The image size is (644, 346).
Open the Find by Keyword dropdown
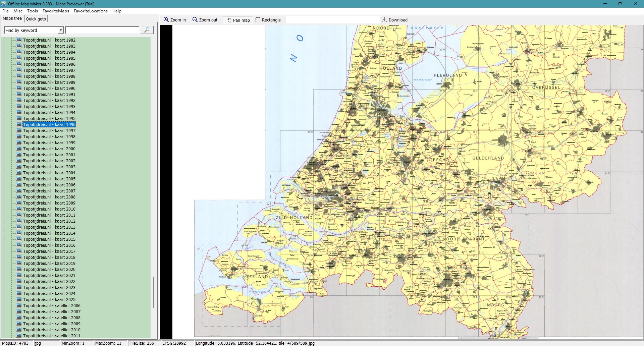coord(61,30)
